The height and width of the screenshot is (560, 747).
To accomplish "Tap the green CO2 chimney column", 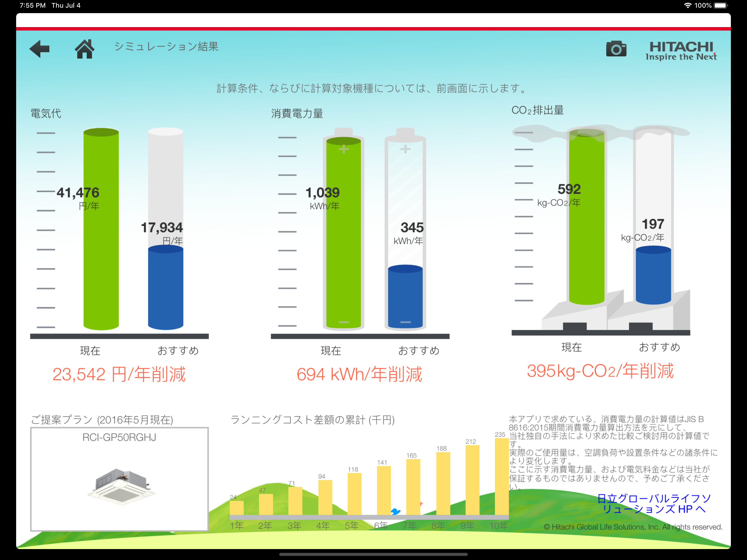I will 586,216.
